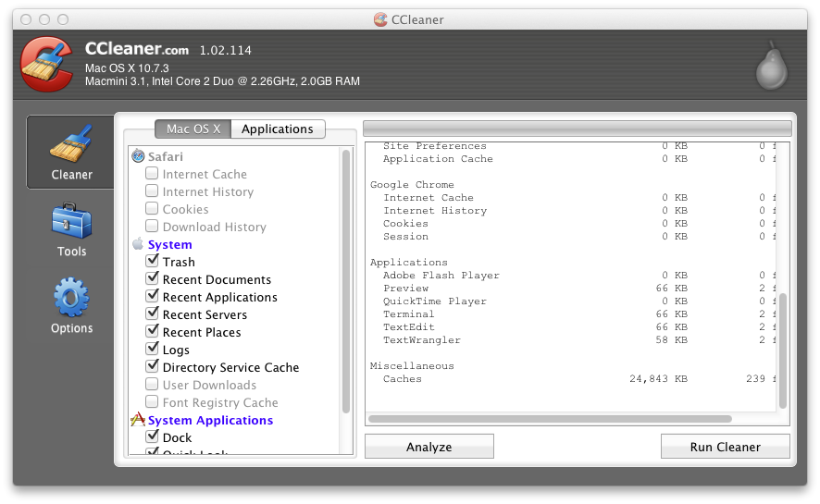Screen dimensions: 820x504
Task: Enable the Font Registry Cache checkbox
Action: pyautogui.click(x=152, y=401)
